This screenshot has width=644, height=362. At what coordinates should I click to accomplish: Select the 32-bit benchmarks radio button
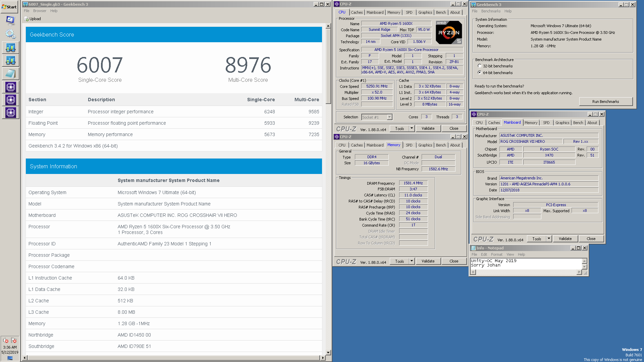click(x=480, y=66)
